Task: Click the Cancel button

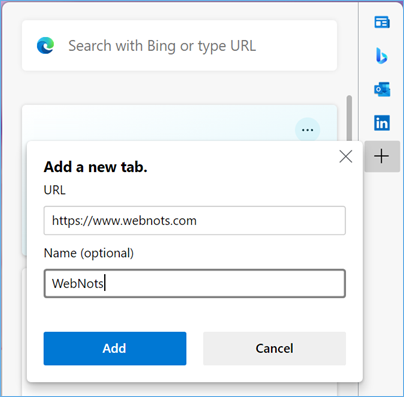Action: 274,348
